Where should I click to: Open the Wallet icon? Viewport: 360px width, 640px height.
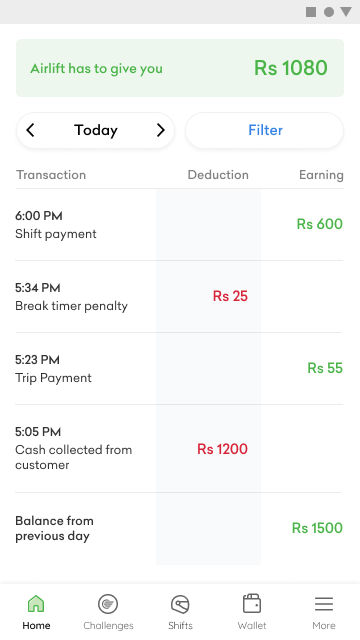point(252,603)
